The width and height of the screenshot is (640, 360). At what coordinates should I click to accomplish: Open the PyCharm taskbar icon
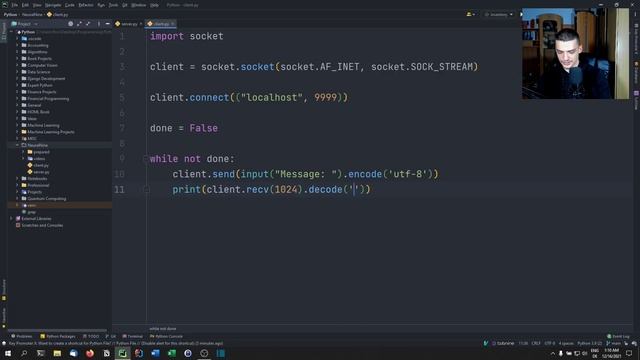point(122,353)
